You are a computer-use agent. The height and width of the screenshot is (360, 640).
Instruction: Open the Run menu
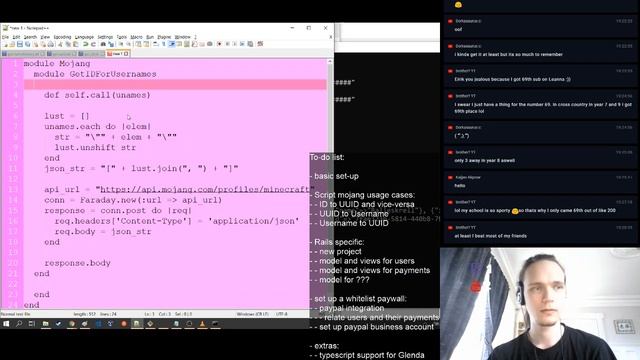pyautogui.click(x=150, y=37)
